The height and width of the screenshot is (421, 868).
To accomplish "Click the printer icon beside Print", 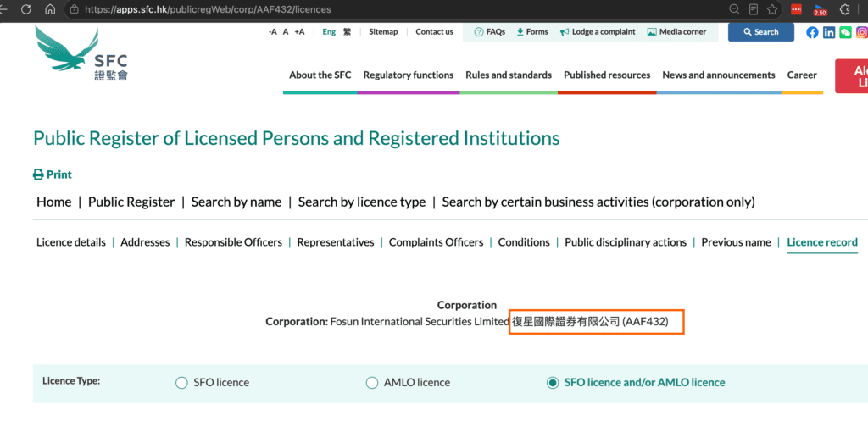I will (x=38, y=174).
